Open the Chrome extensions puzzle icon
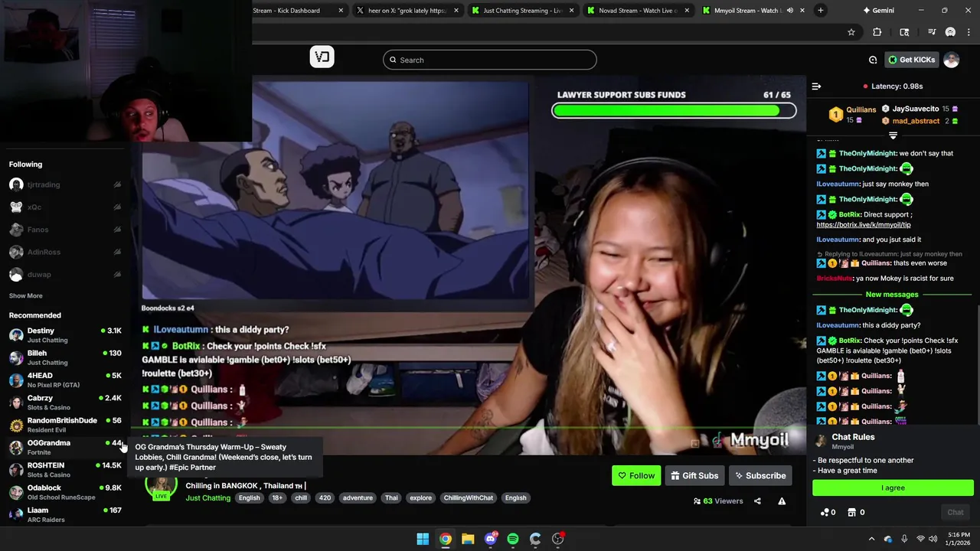 pyautogui.click(x=877, y=32)
